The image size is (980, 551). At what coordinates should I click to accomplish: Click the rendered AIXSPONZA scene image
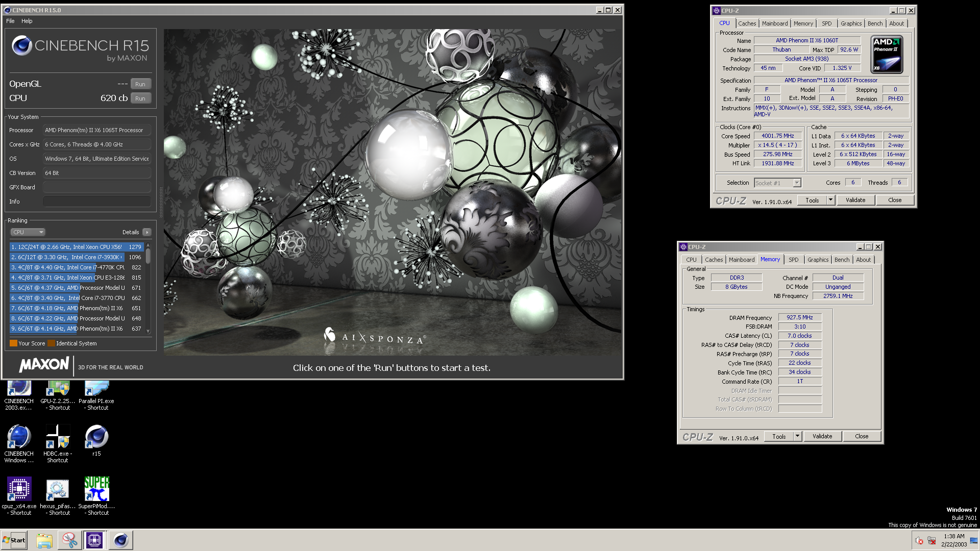(393, 192)
